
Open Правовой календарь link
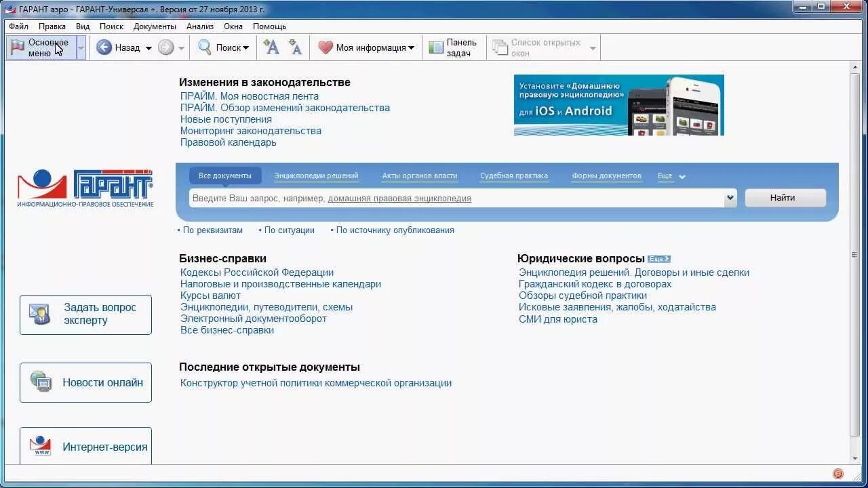229,142
